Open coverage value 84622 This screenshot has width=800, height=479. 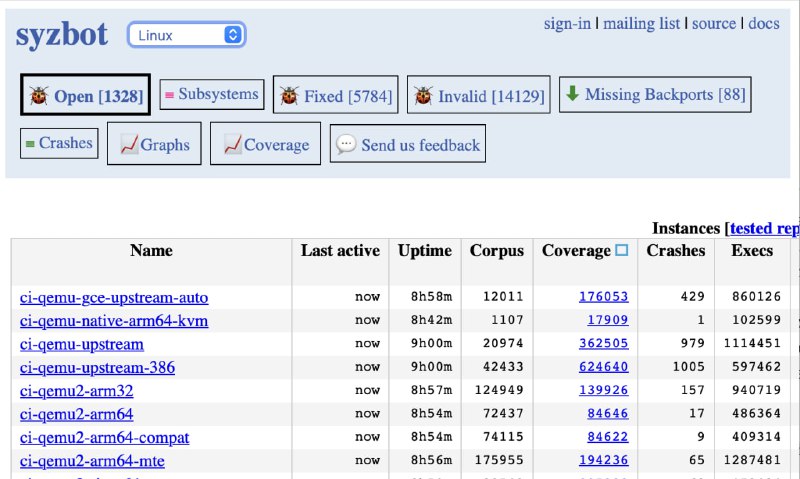[x=608, y=437]
